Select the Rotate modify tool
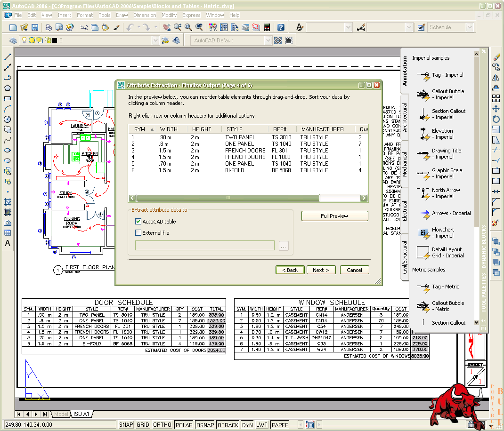The width and height of the screenshot is (504, 431). pyautogui.click(x=496, y=119)
